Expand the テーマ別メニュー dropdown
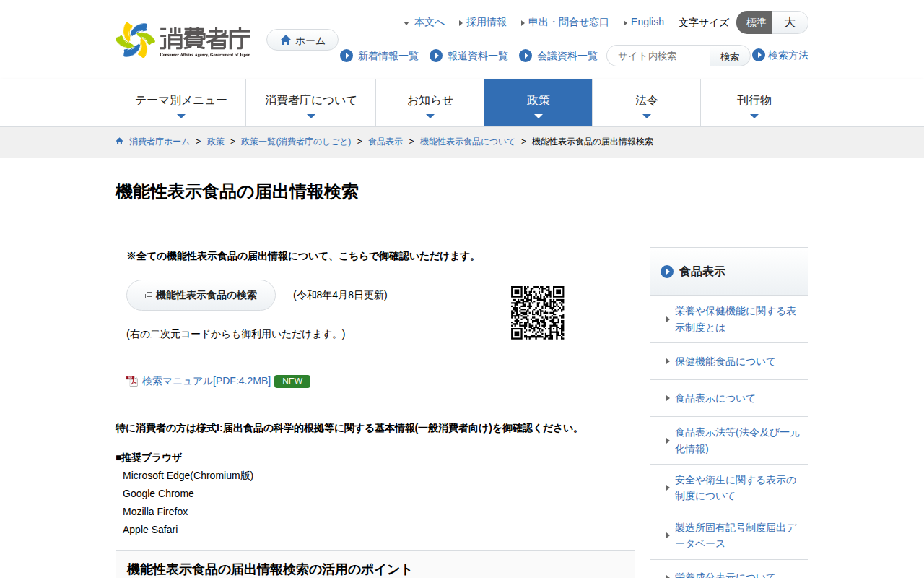Image resolution: width=924 pixels, height=578 pixels. point(180,103)
